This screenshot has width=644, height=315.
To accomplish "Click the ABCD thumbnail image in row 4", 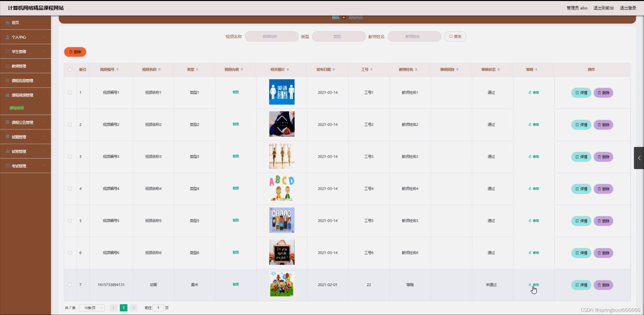I will [282, 188].
